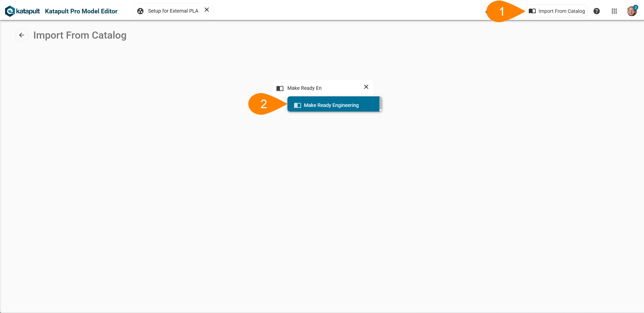Click the back arrow beside Import From Catalog
644x313 pixels.
(22, 35)
